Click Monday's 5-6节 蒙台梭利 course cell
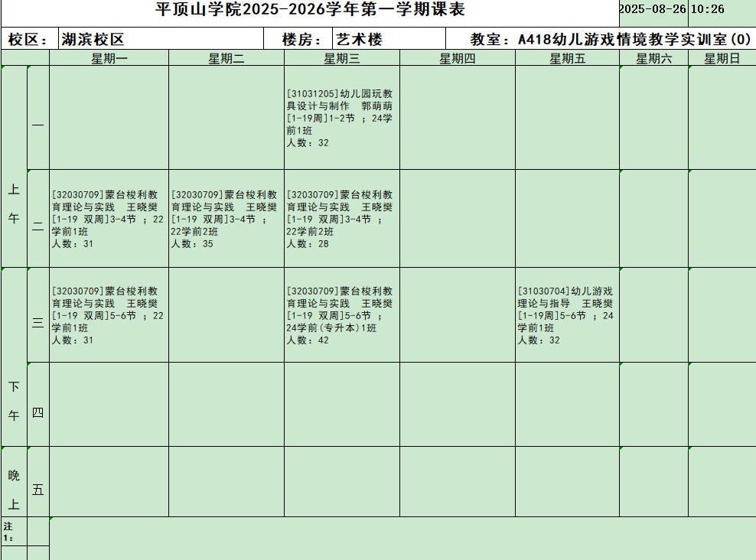 pyautogui.click(x=108, y=315)
